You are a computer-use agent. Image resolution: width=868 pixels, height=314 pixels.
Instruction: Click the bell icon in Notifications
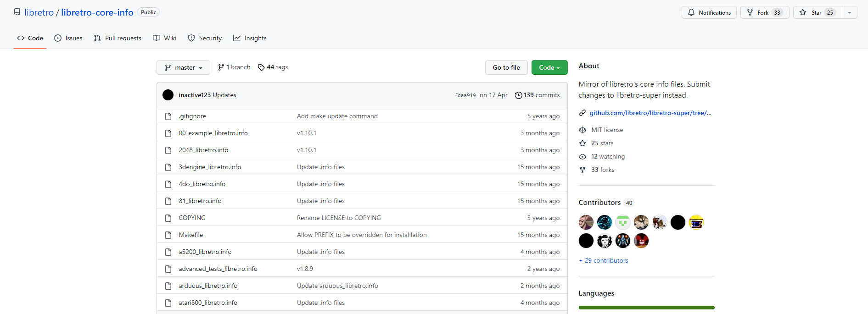(691, 12)
